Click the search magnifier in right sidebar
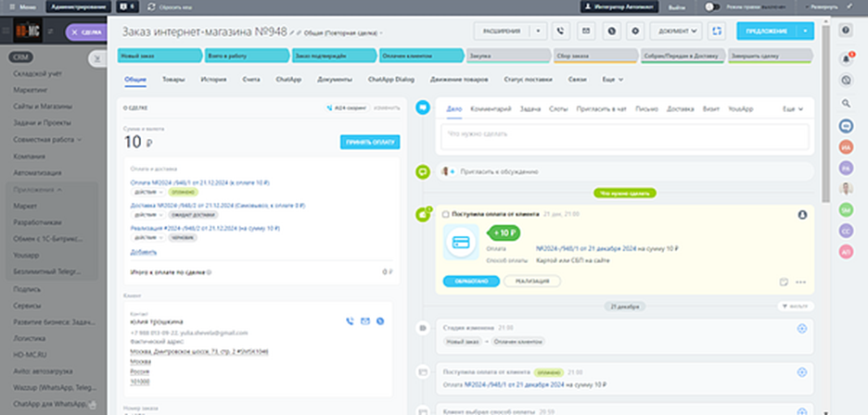Screen dimensions: 868x415 coord(846,103)
